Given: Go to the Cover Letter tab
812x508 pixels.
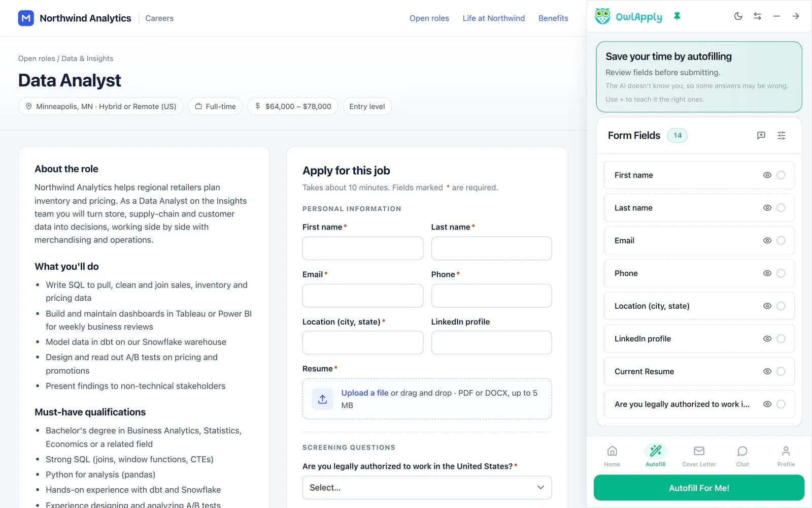Looking at the screenshot, I should 699,456.
